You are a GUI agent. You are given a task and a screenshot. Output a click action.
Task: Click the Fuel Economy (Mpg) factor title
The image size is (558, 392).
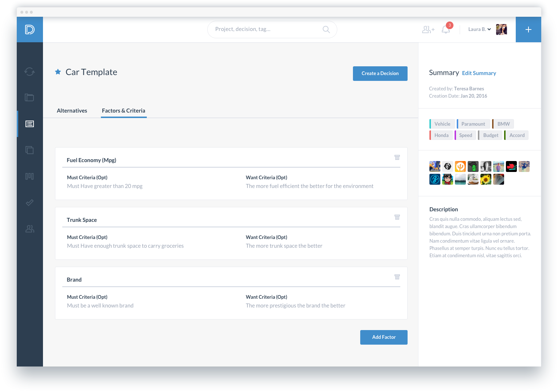coord(91,160)
